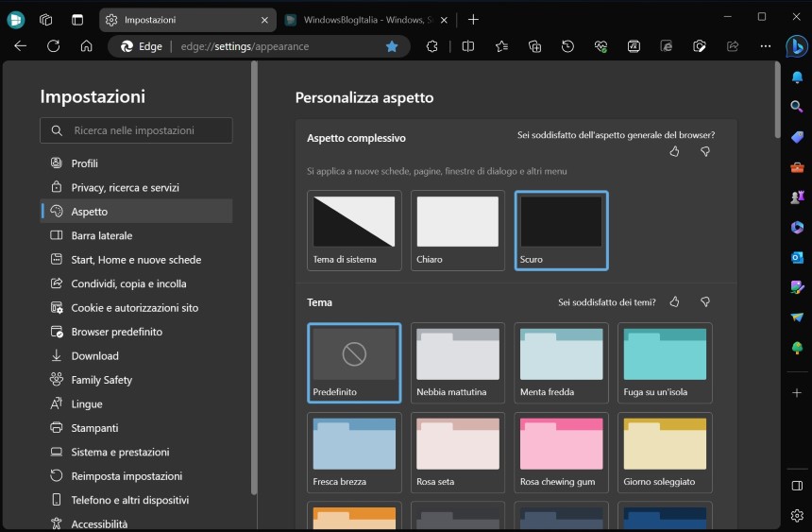Image resolution: width=812 pixels, height=532 pixels.
Task: Select the Tema di sistema appearance
Action: tap(354, 231)
